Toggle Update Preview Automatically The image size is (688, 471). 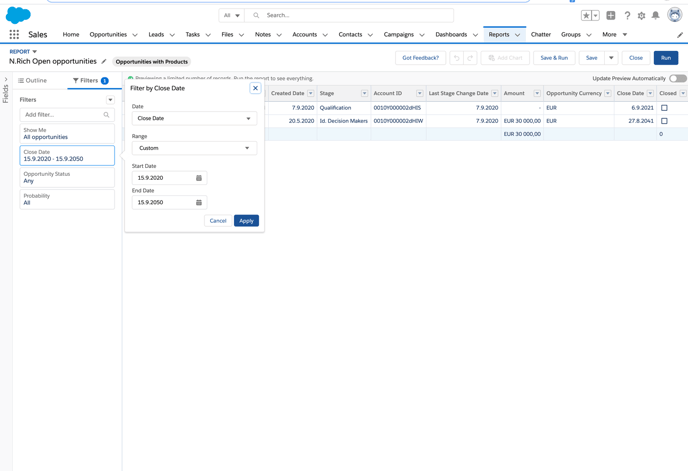pos(678,79)
